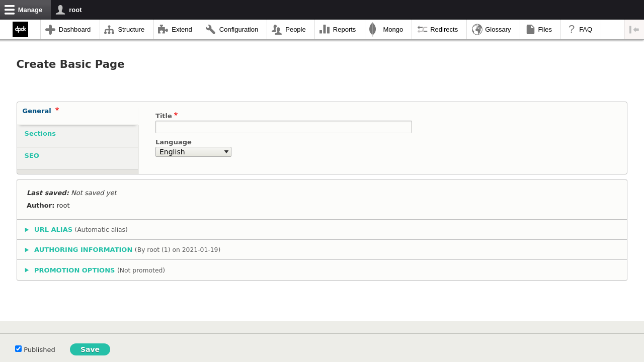Click the Configuration wrench icon
Viewport: 644px width, 362px height.
pyautogui.click(x=211, y=30)
